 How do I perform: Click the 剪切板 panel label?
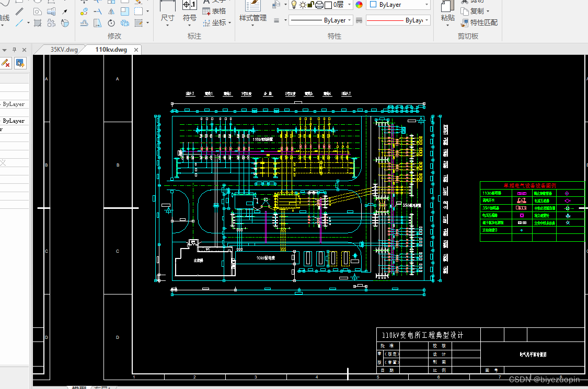tap(468, 36)
